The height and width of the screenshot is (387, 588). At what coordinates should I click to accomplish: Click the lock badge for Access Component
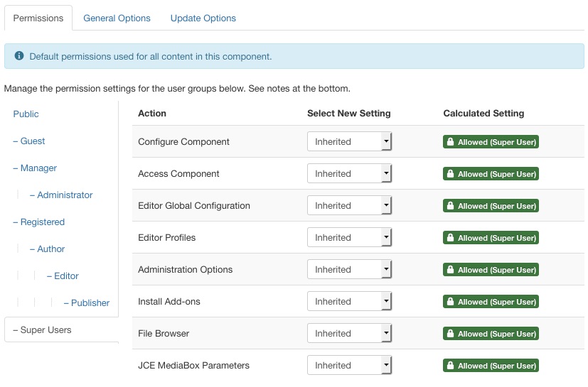[x=491, y=174]
